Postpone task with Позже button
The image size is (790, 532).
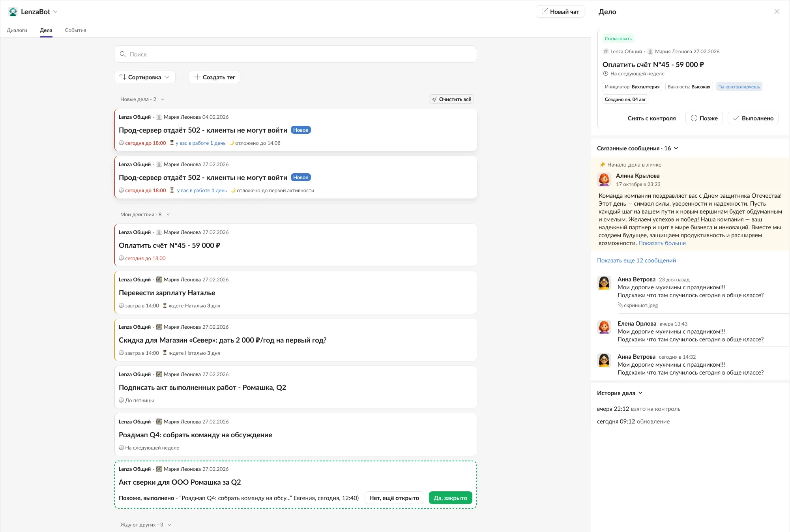(704, 118)
